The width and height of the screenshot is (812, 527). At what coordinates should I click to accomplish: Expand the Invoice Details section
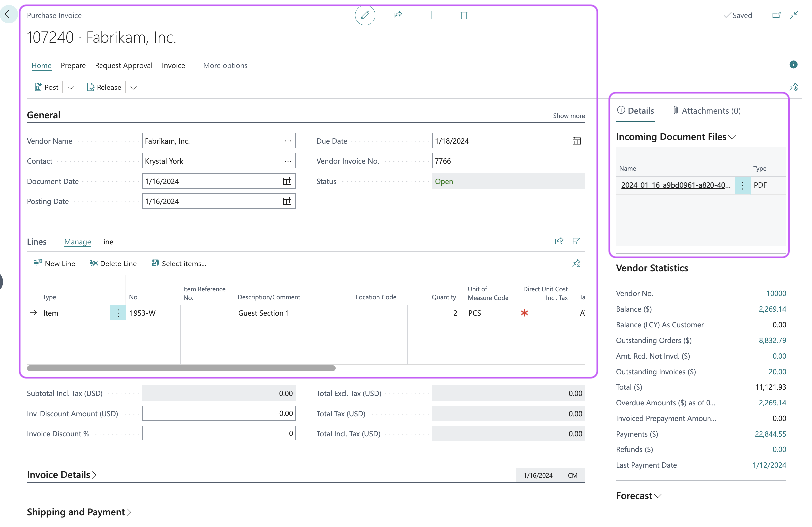[x=62, y=475]
